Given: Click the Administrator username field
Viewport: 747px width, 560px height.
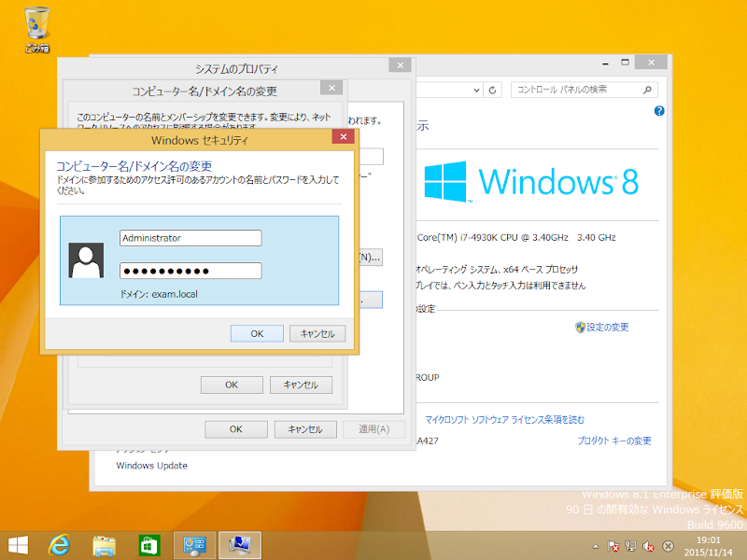Looking at the screenshot, I should click(190, 238).
